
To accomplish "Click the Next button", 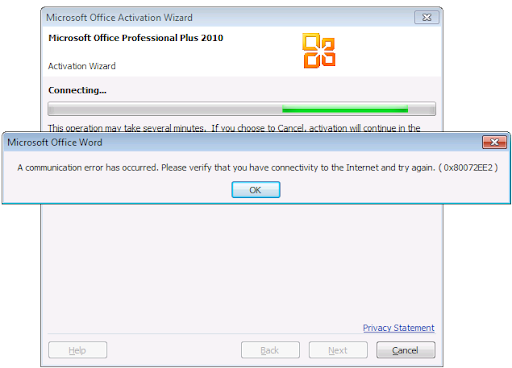I will [x=338, y=350].
